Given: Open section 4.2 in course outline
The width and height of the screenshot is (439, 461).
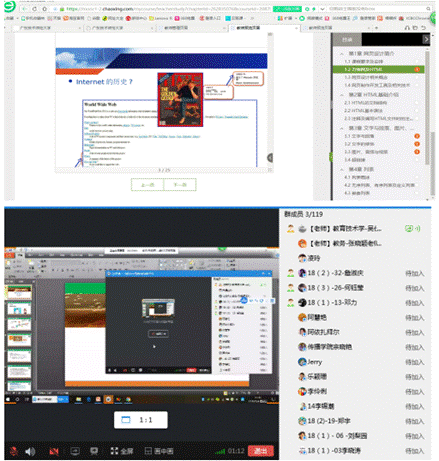Looking at the screenshot, I should click(x=378, y=185).
